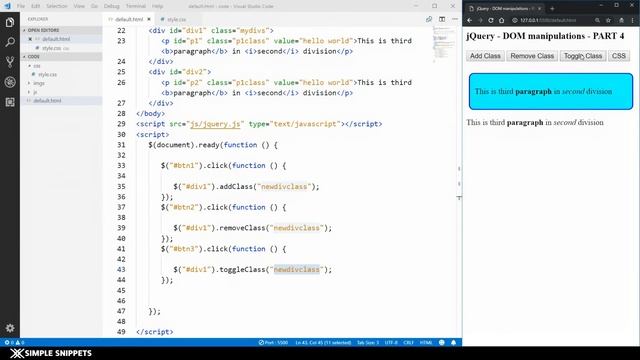The image size is (640, 360).
Task: Open the Selection menu
Action: coord(56,6)
